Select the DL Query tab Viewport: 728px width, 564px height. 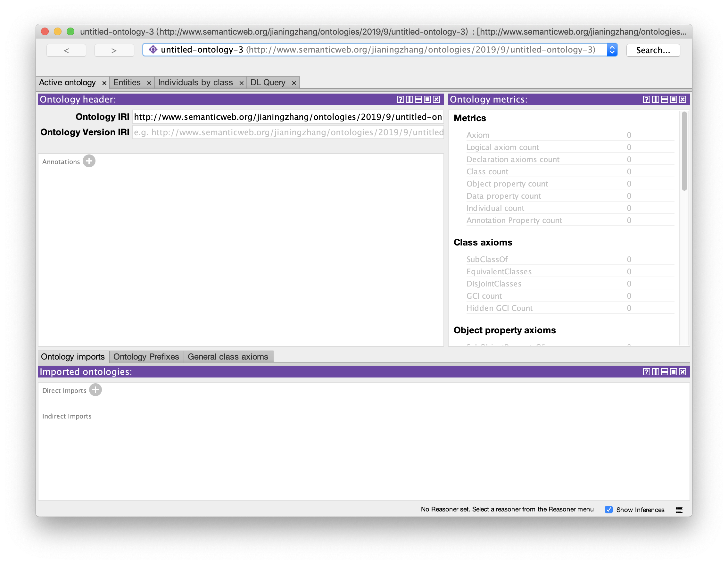pyautogui.click(x=267, y=82)
